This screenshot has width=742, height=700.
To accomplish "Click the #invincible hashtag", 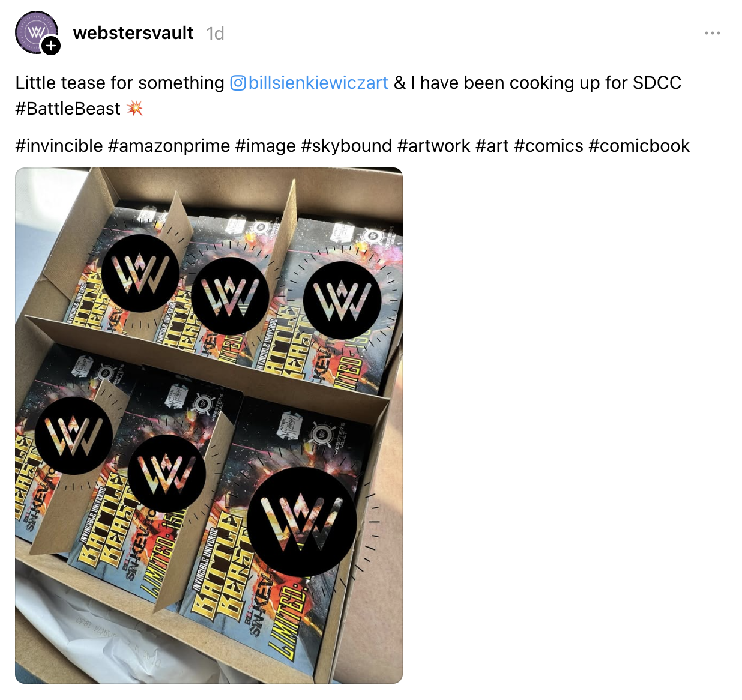I will click(59, 146).
